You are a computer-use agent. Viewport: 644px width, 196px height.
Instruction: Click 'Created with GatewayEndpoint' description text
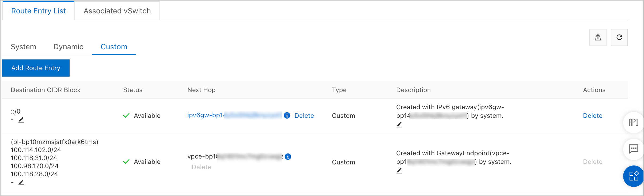click(454, 157)
